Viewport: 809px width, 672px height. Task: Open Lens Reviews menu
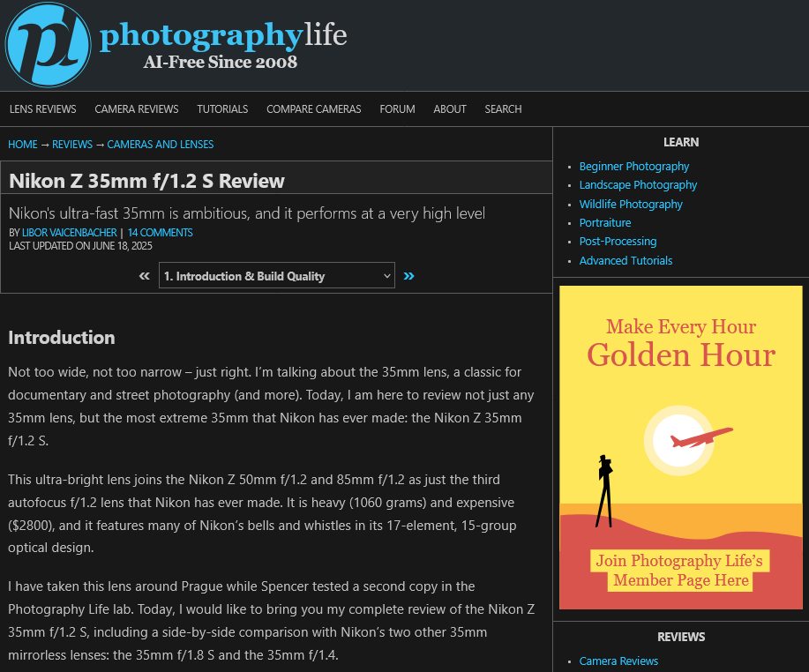click(43, 109)
